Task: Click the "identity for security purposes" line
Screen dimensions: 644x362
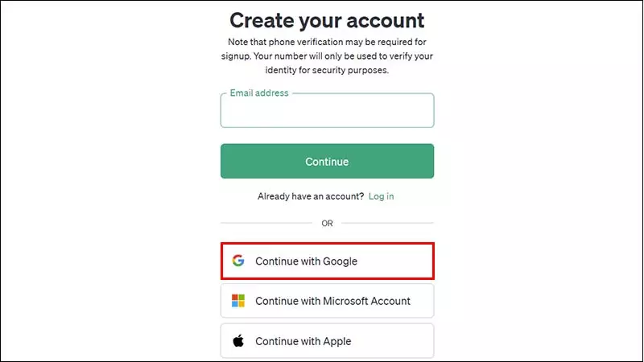Action: pos(327,70)
